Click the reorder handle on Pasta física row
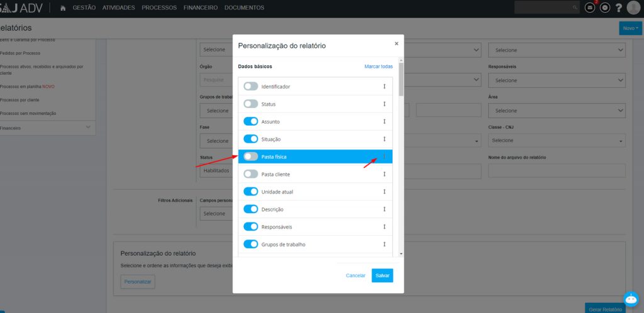This screenshot has height=313, width=644. [384, 156]
